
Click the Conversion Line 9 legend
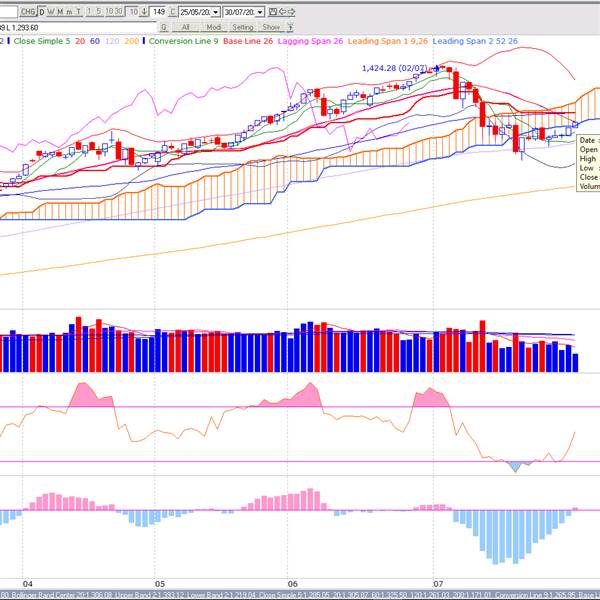coord(184,41)
